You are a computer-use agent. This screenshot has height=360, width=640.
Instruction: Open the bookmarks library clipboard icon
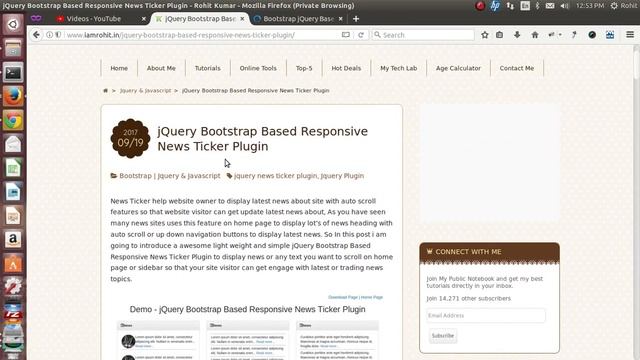point(500,35)
